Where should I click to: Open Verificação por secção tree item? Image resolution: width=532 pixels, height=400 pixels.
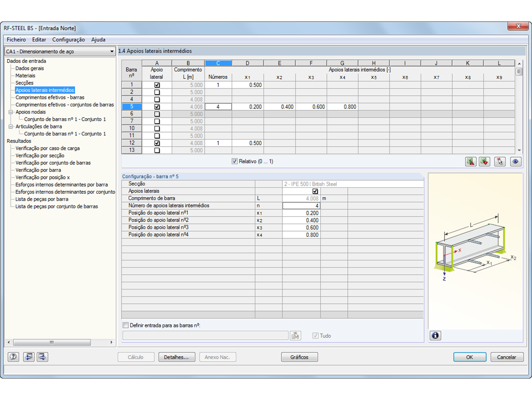pos(40,155)
